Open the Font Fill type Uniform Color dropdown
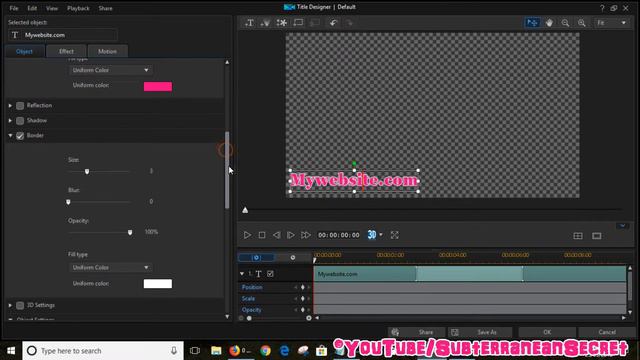The image size is (640, 360). (x=110, y=70)
